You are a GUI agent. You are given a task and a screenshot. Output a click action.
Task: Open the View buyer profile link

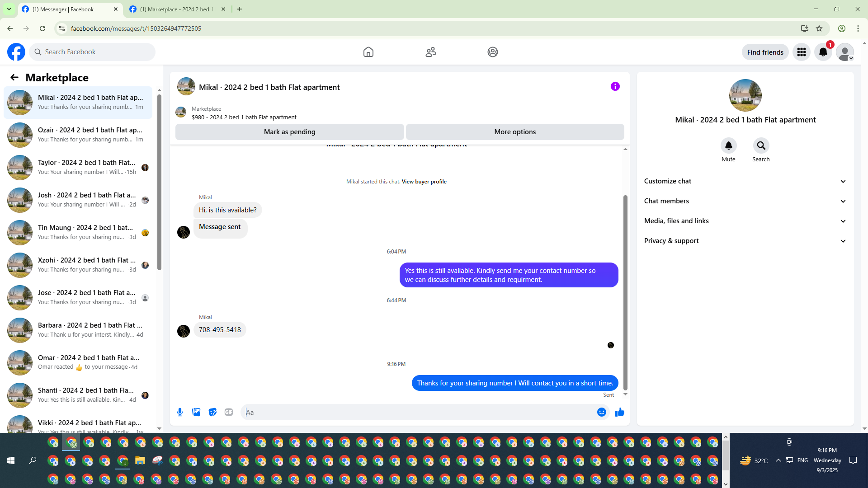coord(424,182)
